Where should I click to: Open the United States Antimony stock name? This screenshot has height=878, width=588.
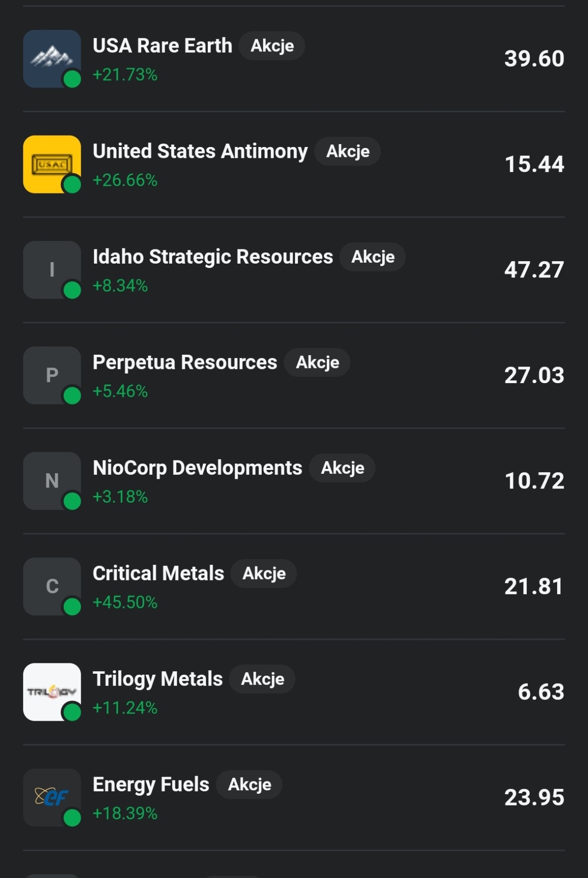[200, 151]
